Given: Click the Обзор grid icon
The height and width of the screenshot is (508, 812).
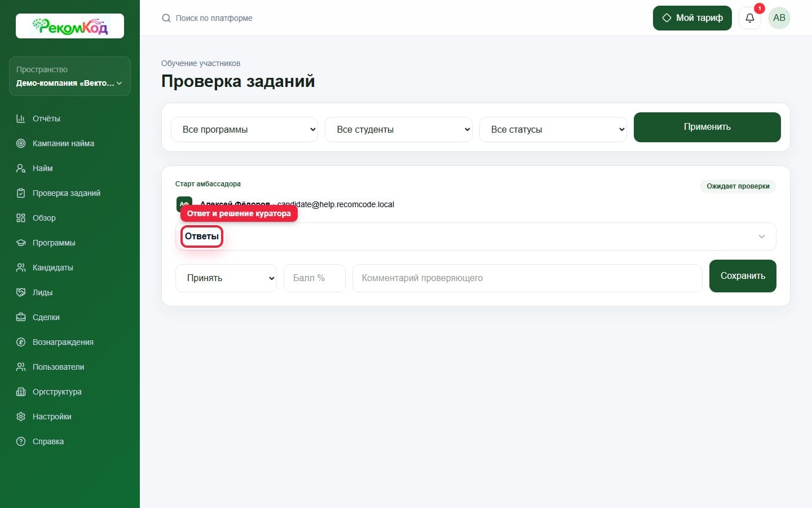Looking at the screenshot, I should (21, 218).
